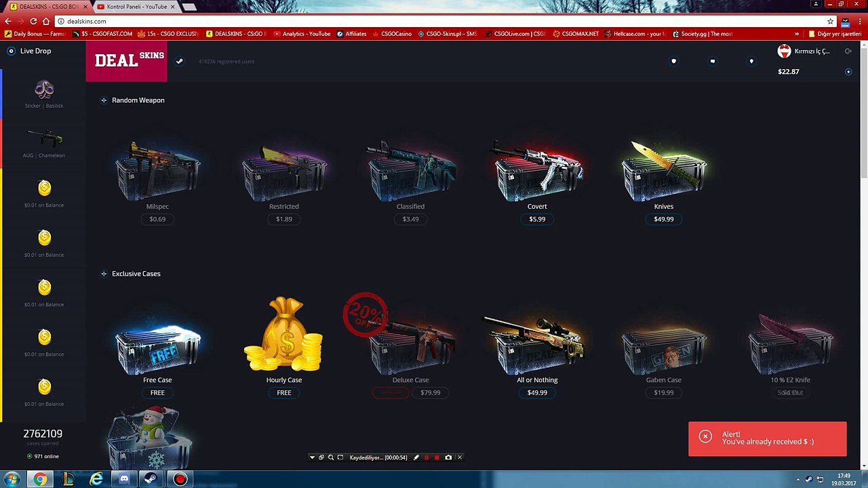Screen dimensions: 868x488
Task: Click the FREE button under Free Case
Action: (x=157, y=392)
